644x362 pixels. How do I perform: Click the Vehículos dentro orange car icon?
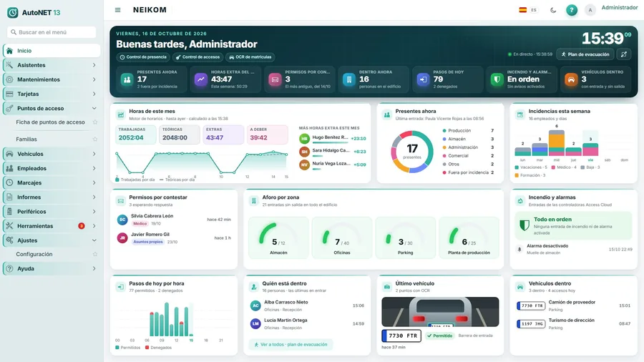point(571,79)
